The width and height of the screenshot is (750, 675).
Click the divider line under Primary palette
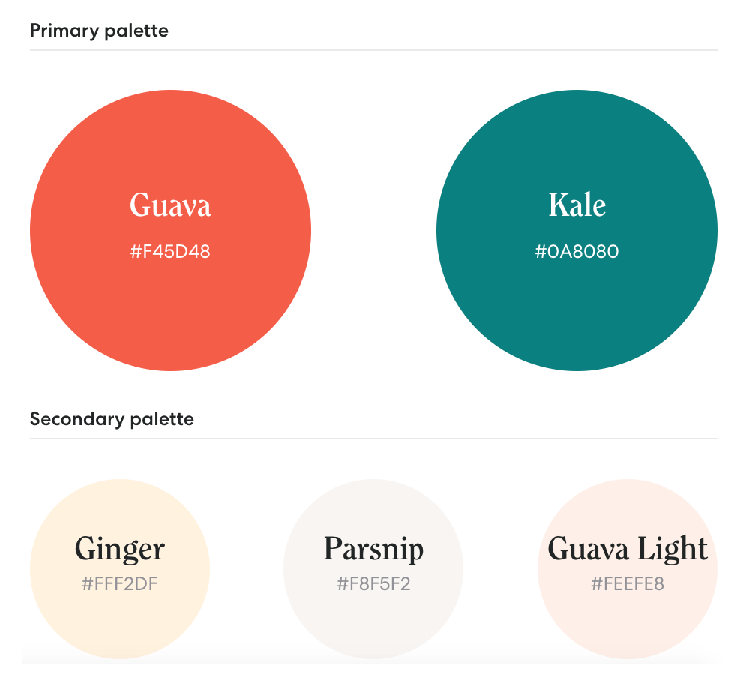(373, 50)
